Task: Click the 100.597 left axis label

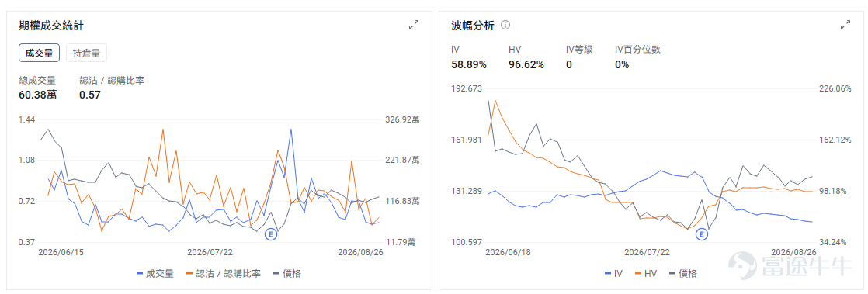Action: pos(467,242)
